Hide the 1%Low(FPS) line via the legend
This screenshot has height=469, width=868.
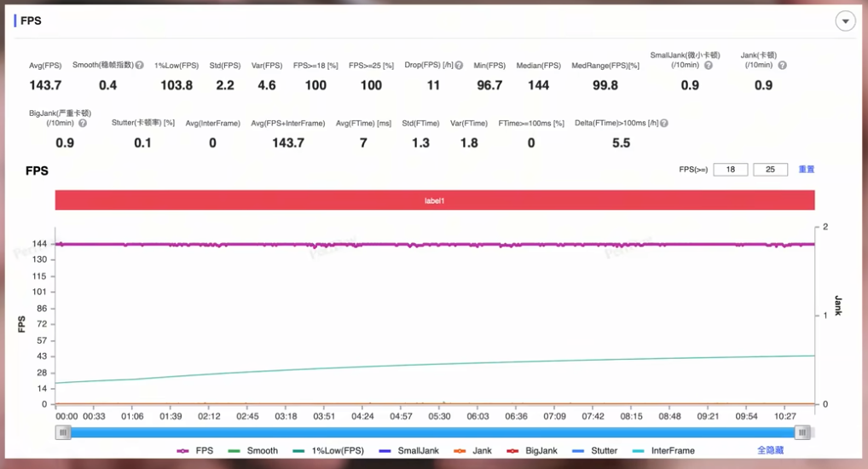point(328,450)
